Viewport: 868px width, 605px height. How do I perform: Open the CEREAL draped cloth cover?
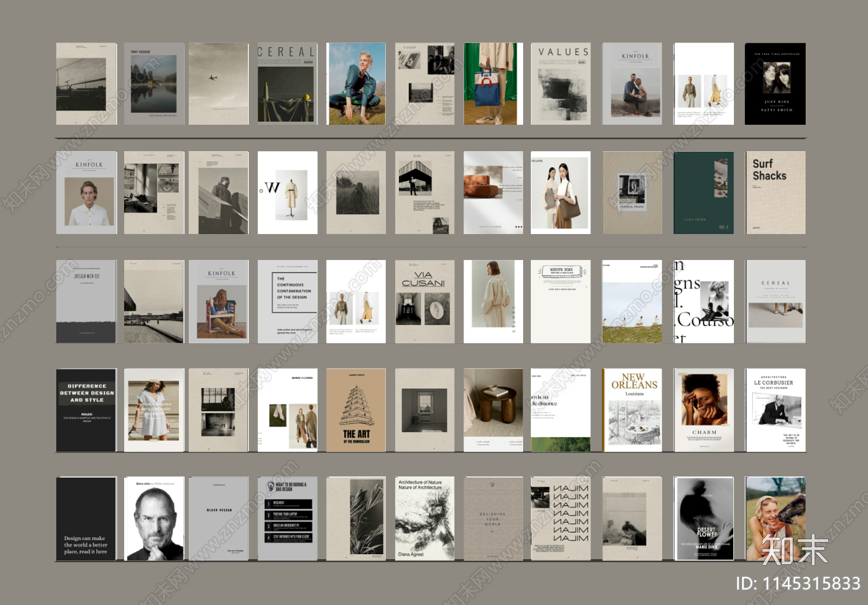tap(287, 84)
